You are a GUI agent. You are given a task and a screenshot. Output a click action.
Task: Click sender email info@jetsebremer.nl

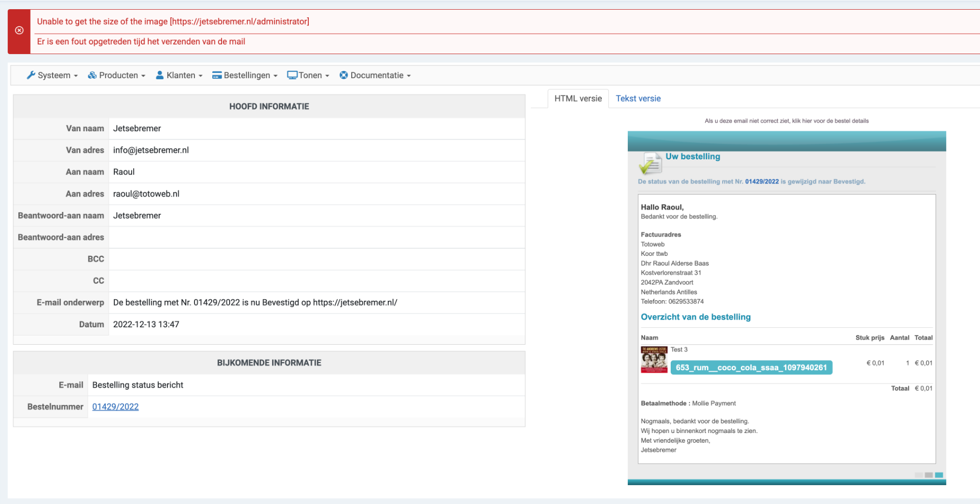(151, 150)
